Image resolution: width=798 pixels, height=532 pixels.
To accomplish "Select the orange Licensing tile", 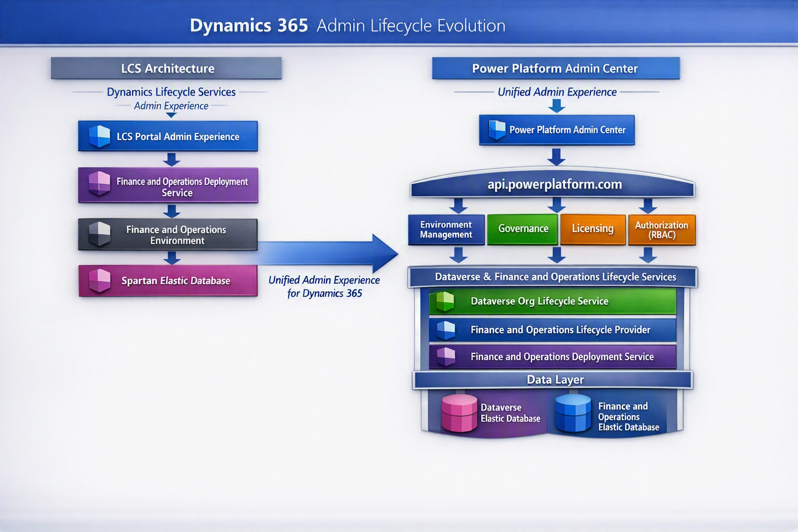I will pyautogui.click(x=593, y=229).
